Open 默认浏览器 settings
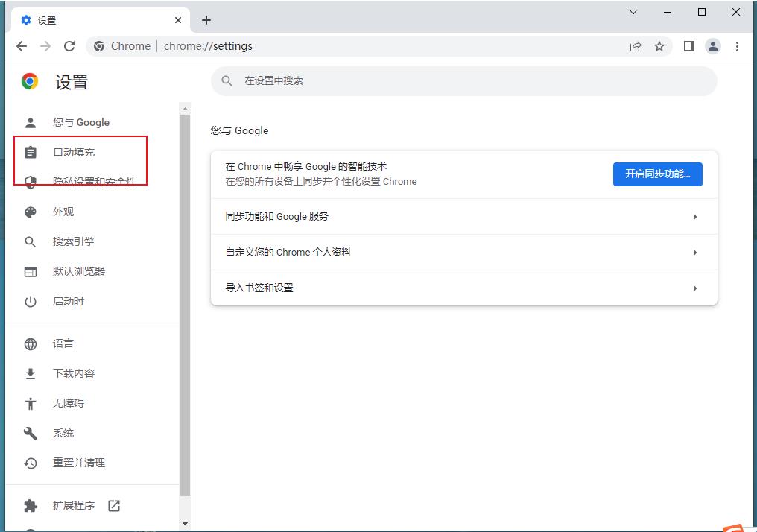The image size is (757, 532). click(x=79, y=271)
